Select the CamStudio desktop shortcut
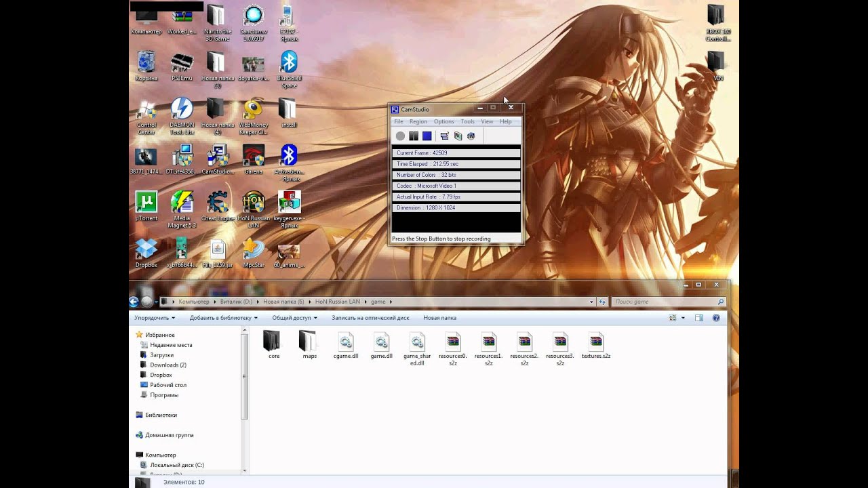The width and height of the screenshot is (868, 488). tap(218, 159)
